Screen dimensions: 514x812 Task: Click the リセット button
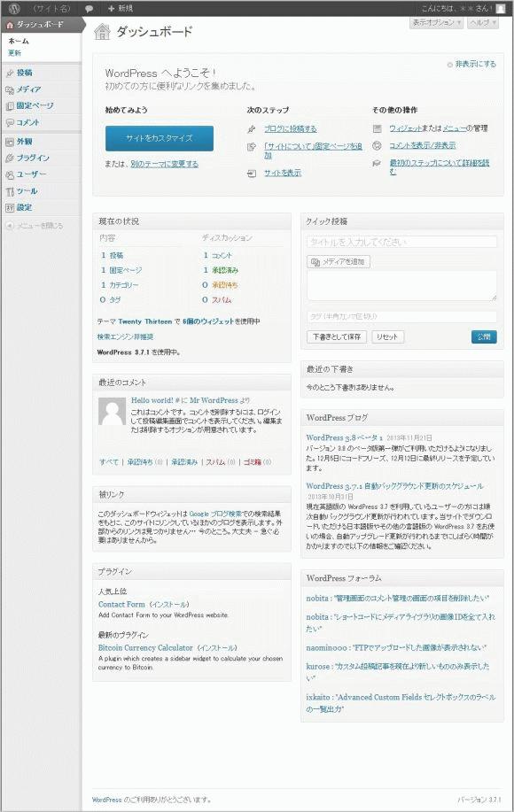(387, 337)
